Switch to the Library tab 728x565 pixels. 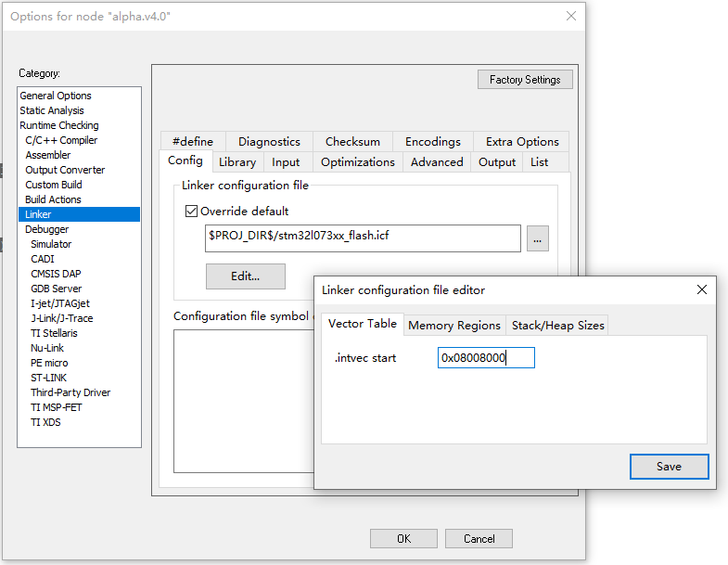tap(237, 162)
